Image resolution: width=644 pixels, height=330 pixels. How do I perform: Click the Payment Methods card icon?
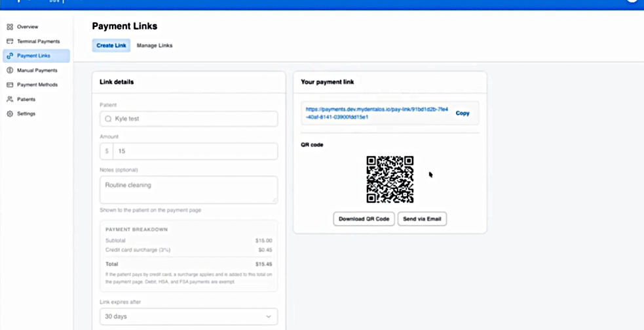10,85
